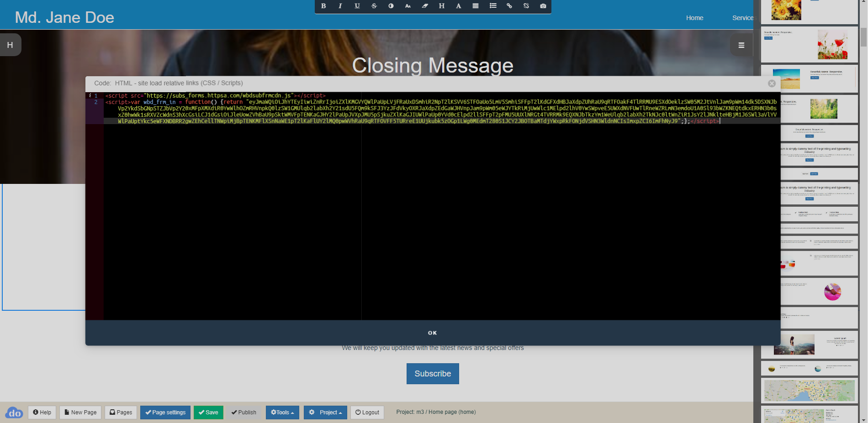
Task: Click the Subscribe button on the page
Action: [x=433, y=374]
